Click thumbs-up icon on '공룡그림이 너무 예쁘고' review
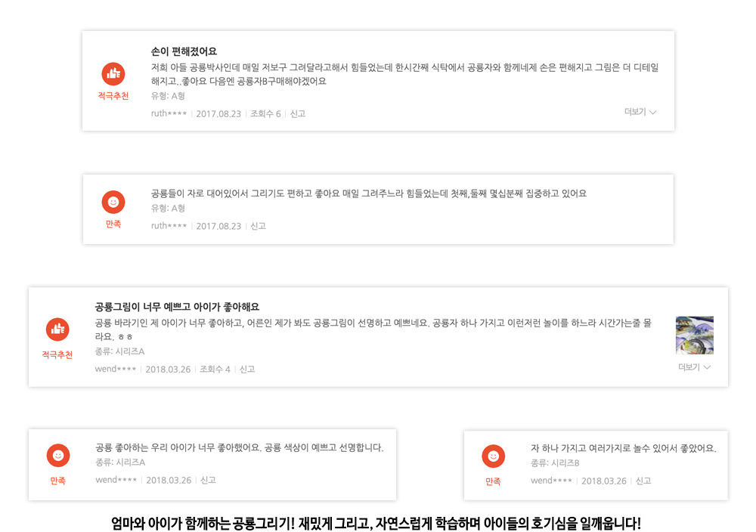 click(57, 329)
